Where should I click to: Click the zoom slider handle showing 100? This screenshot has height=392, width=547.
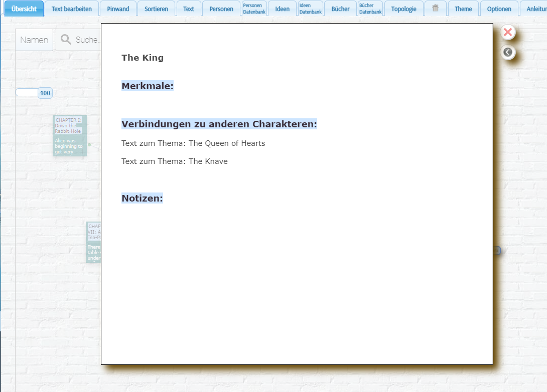45,93
